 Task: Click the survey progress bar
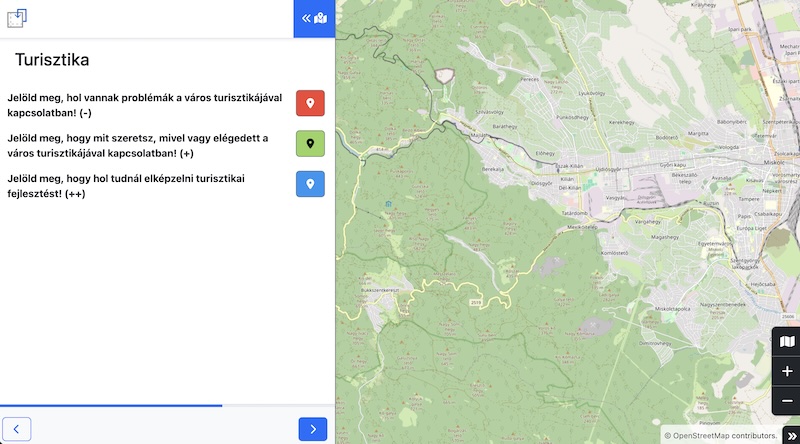pyautogui.click(x=167, y=406)
